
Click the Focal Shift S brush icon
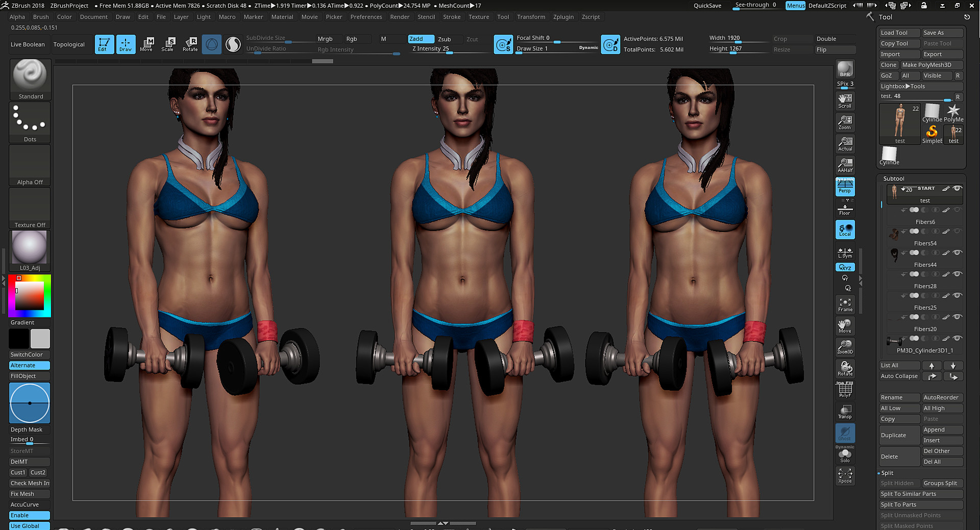click(x=503, y=45)
